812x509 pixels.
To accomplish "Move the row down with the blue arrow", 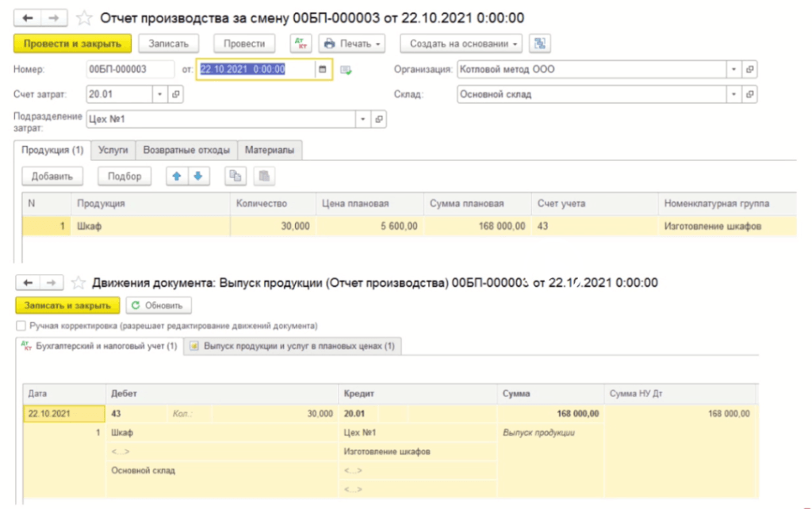I will (x=198, y=176).
